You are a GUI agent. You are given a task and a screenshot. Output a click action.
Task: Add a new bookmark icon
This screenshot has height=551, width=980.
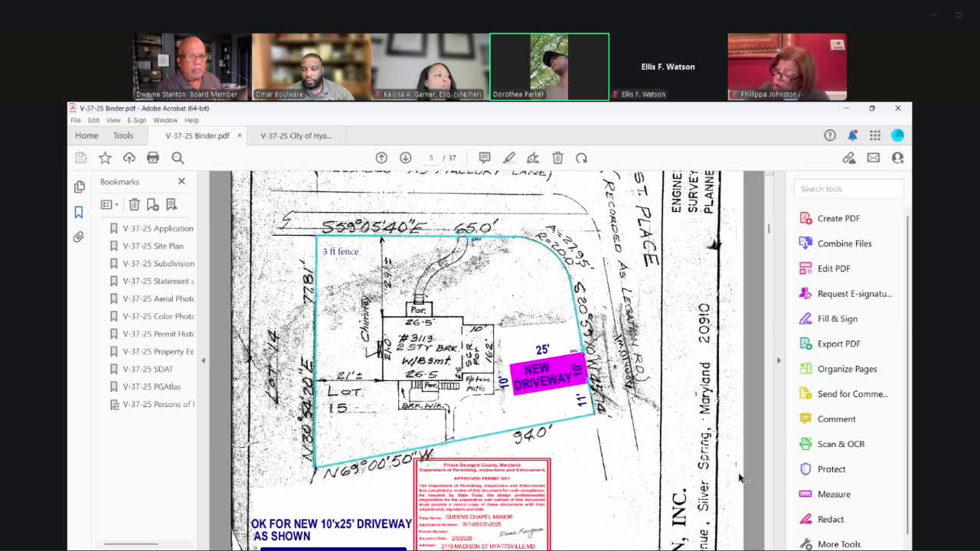tap(153, 204)
